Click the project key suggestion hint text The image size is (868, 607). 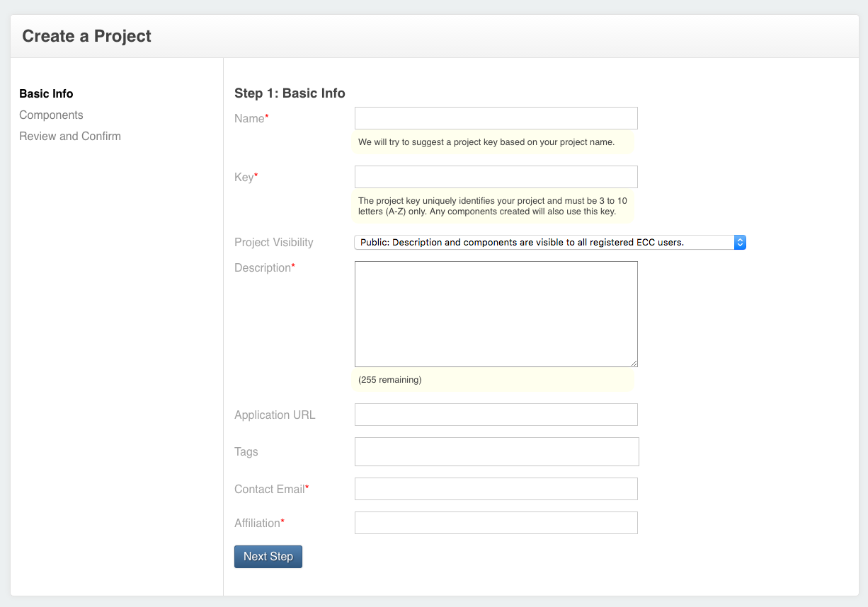click(x=486, y=142)
